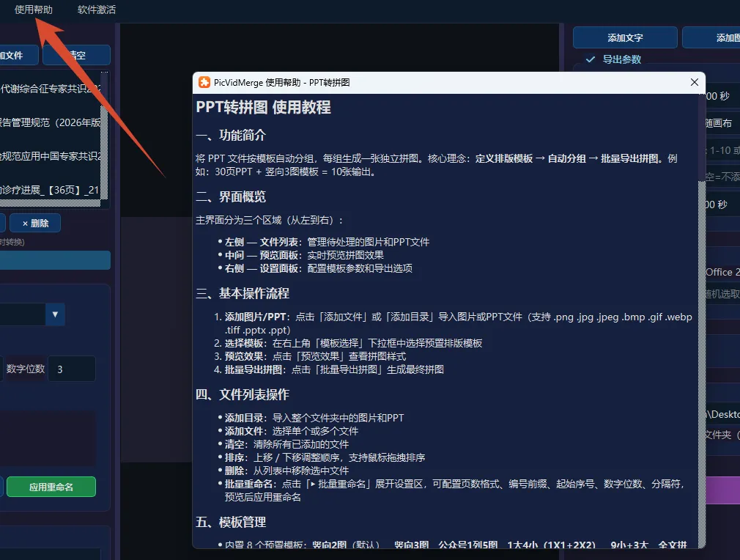This screenshot has width=740, height=560.
Task: Select file 代谢综合征专家共识 in the list
Action: point(51,89)
